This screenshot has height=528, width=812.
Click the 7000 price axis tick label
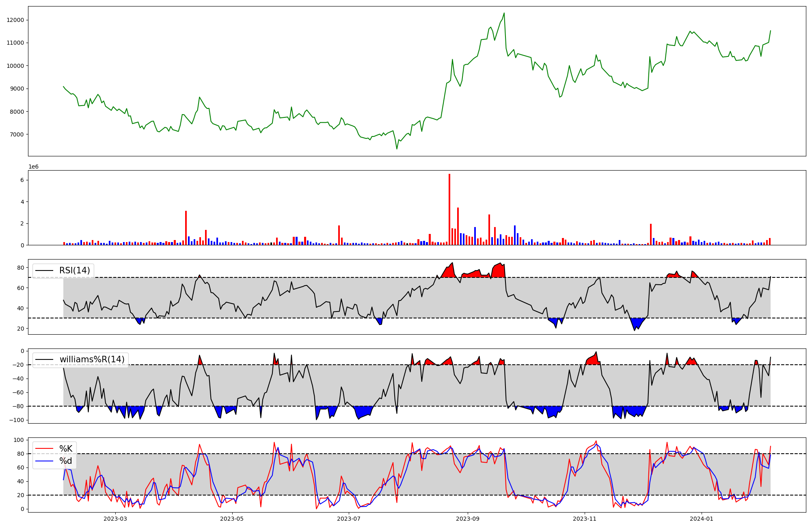tap(17, 134)
